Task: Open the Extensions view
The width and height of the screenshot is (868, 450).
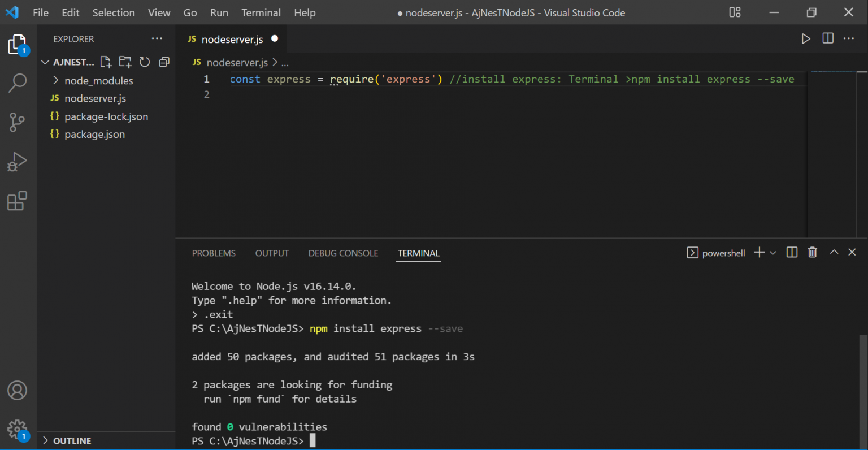Action: [x=17, y=201]
